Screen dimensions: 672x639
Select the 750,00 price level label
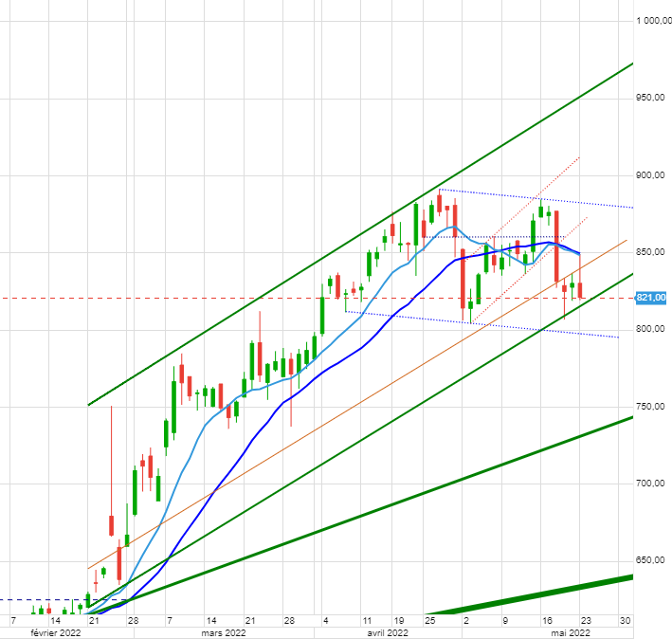tap(650, 407)
